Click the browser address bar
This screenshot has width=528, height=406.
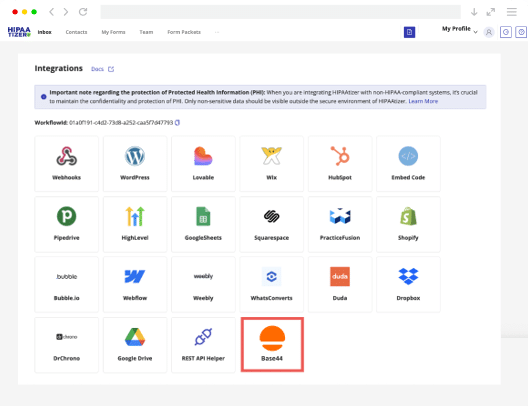[x=280, y=12]
